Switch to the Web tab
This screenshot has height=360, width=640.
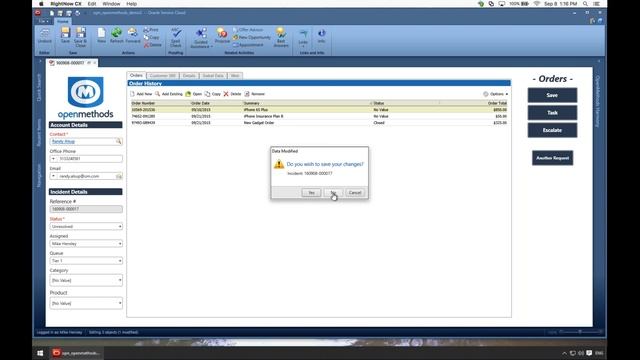coord(235,76)
